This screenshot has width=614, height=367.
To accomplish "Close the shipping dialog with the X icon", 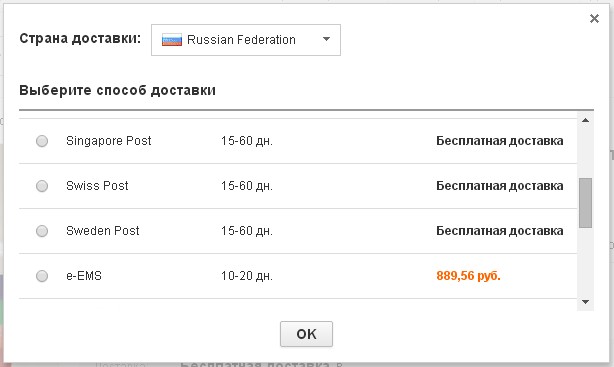I will (594, 18).
